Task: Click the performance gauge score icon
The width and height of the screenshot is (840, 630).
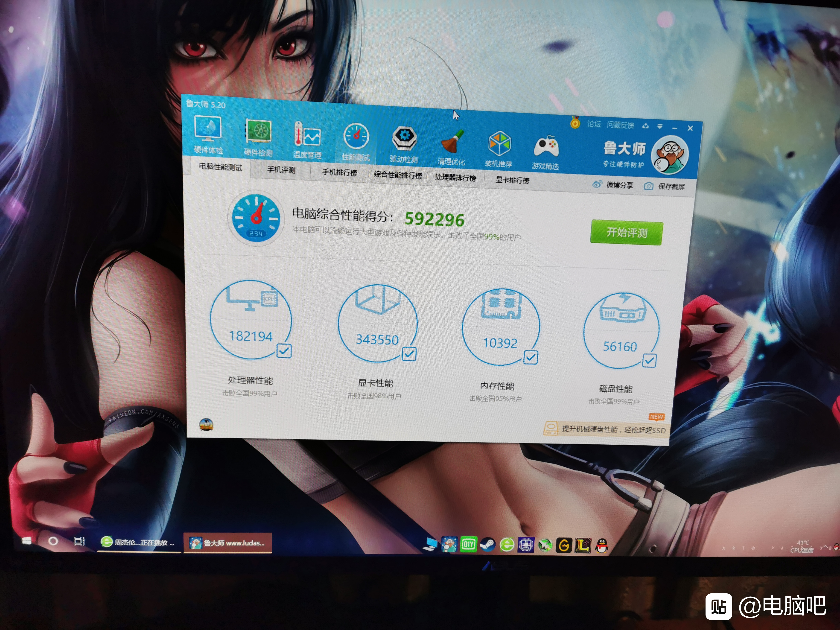Action: pos(256,219)
